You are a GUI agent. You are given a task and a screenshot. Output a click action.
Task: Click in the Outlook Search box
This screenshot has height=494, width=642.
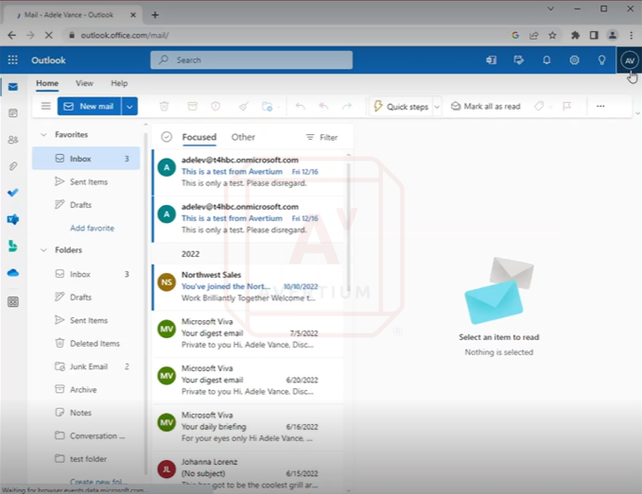pos(251,60)
